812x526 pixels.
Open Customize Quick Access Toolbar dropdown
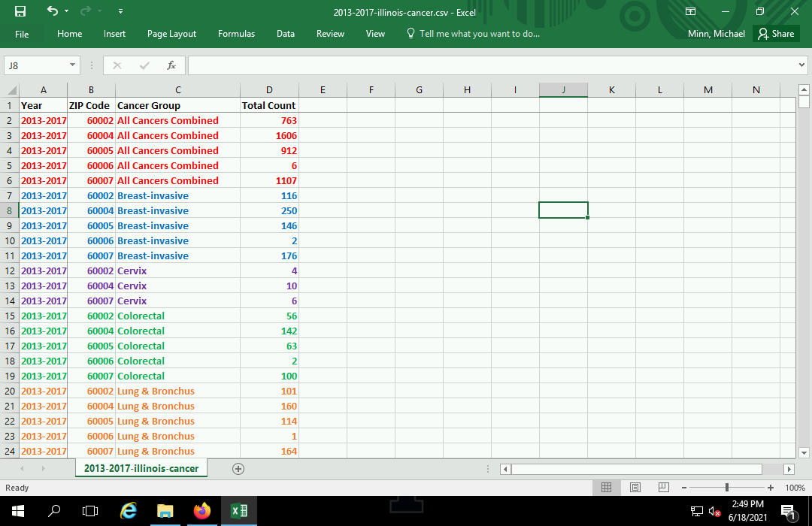tap(121, 12)
